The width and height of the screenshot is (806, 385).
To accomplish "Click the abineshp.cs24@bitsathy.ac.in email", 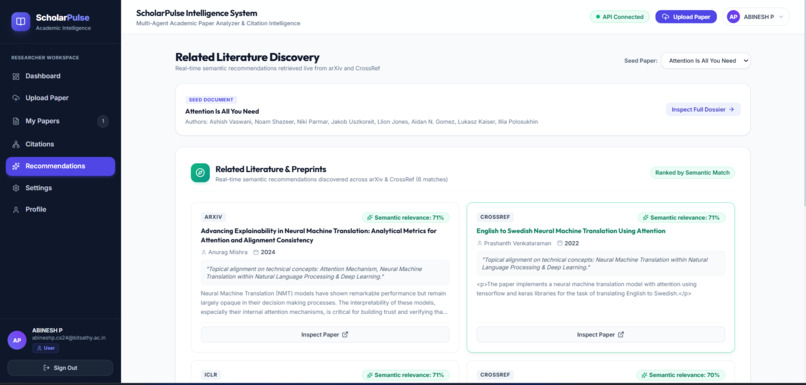I will point(69,338).
